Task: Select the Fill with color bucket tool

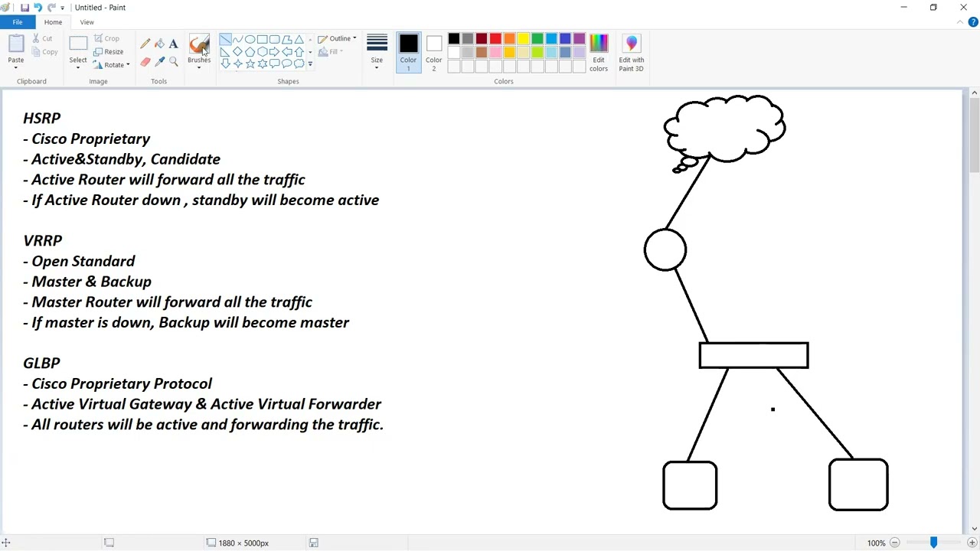Action: coord(159,44)
